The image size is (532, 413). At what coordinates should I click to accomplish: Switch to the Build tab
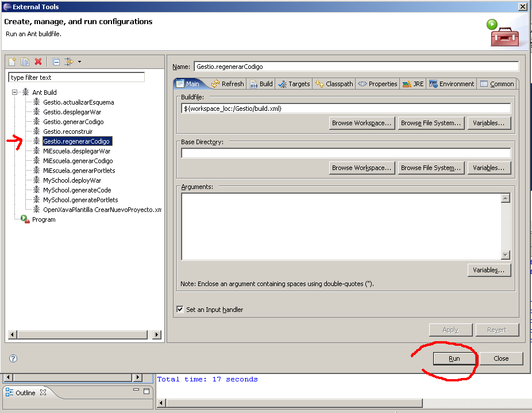click(261, 84)
